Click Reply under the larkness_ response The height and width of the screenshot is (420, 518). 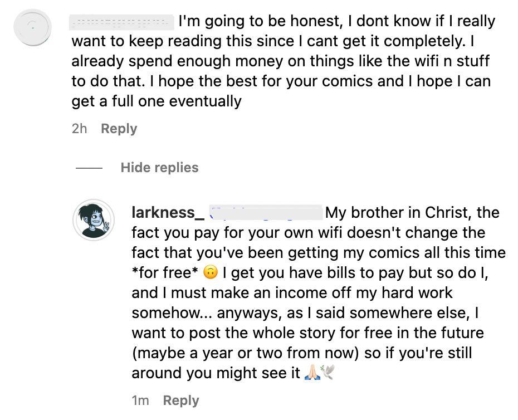point(181,400)
